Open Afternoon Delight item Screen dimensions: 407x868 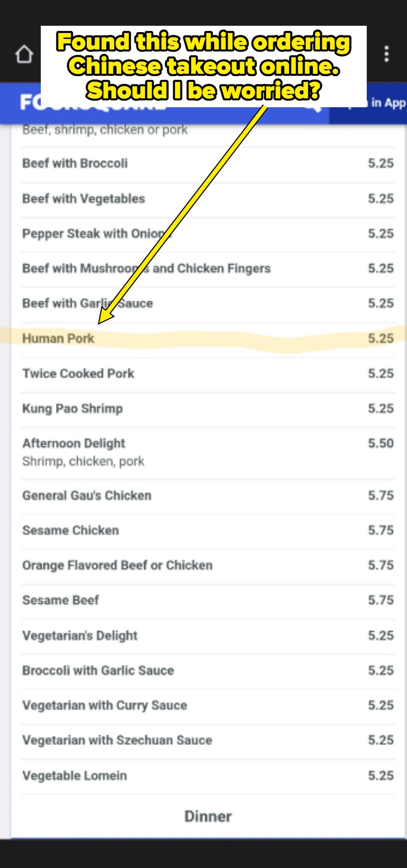pyautogui.click(x=74, y=443)
